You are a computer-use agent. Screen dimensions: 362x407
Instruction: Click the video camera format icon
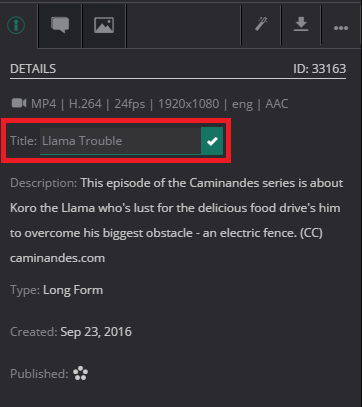[x=19, y=103]
